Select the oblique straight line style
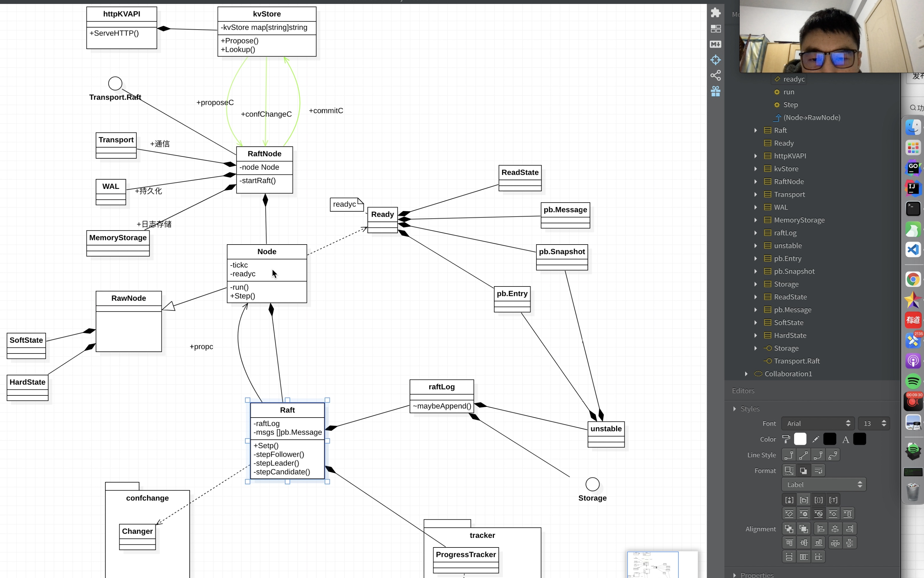 point(803,455)
